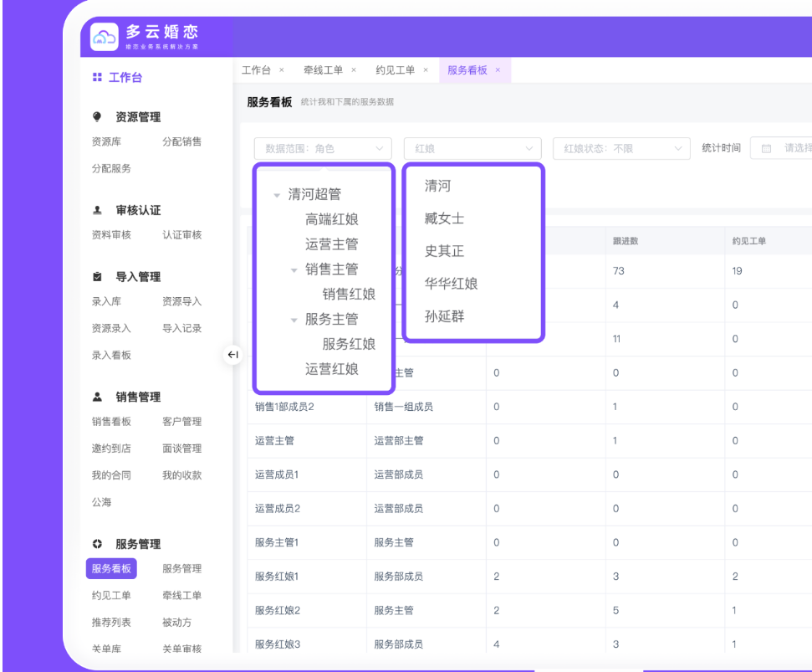Close the 工作台 tab
The width and height of the screenshot is (812, 672).
281,70
